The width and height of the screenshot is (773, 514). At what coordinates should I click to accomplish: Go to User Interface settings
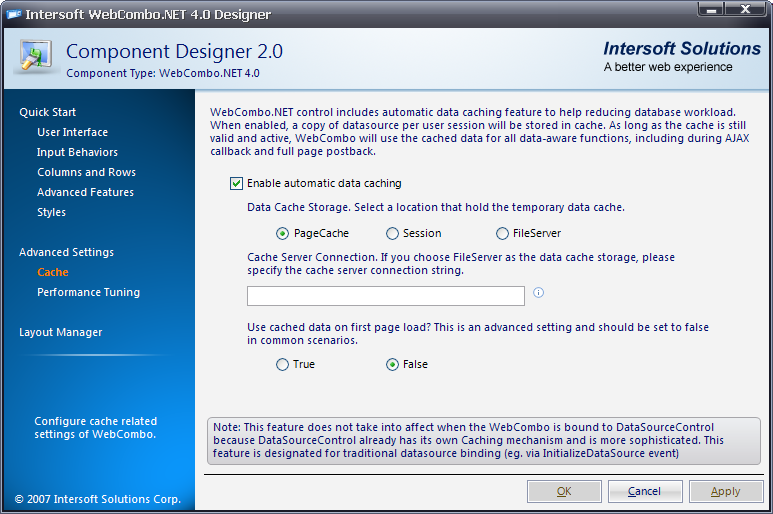[72, 132]
